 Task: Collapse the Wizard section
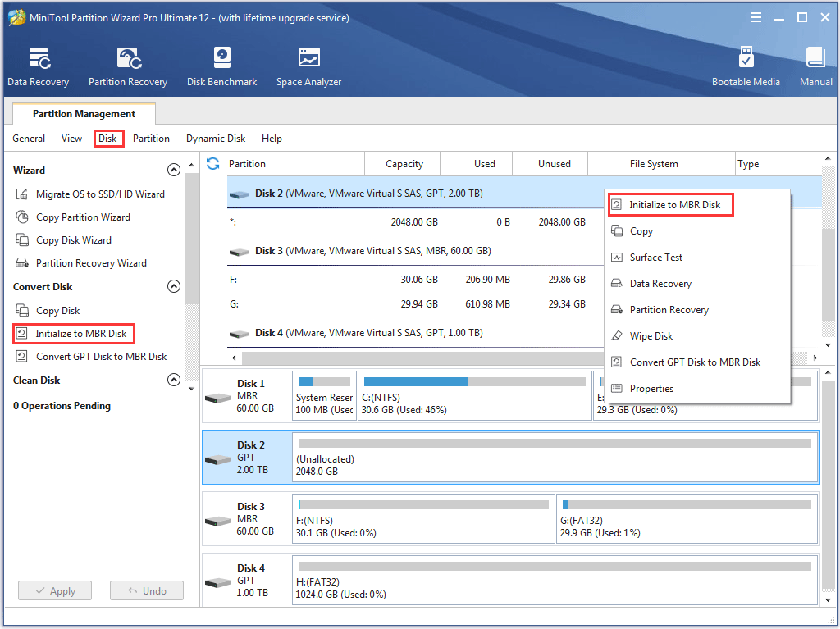(x=173, y=171)
